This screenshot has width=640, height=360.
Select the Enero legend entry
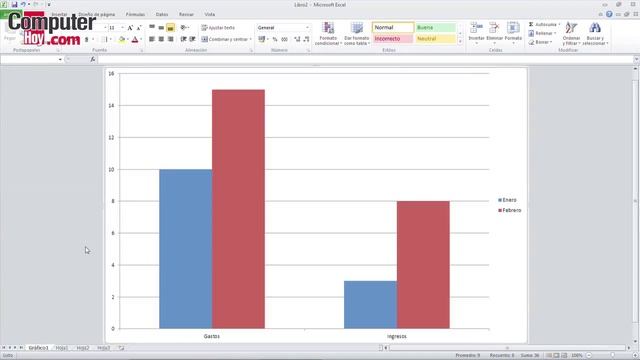(507, 200)
